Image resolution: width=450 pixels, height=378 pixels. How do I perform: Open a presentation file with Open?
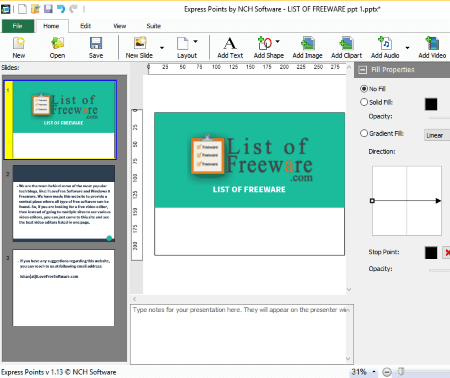57,48
